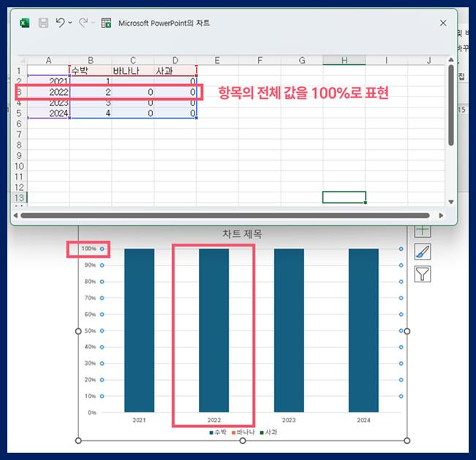Close the chart data window
476x460 pixels.
pos(443,23)
